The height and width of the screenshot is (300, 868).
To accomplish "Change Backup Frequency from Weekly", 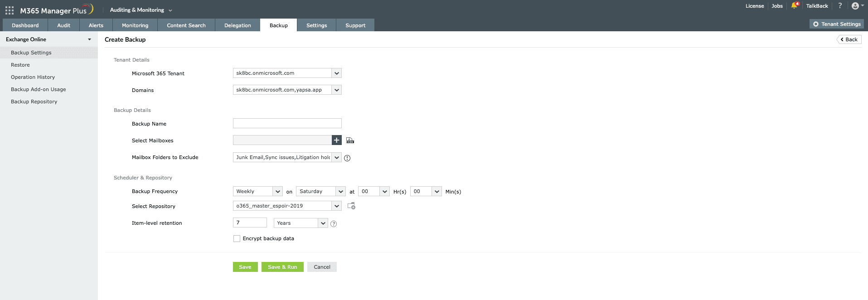I will [257, 191].
